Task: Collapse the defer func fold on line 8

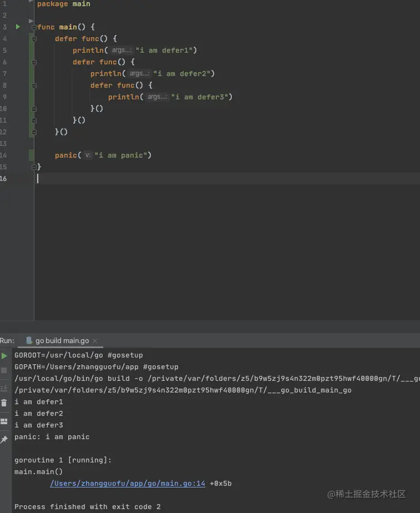Action: pyautogui.click(x=34, y=85)
